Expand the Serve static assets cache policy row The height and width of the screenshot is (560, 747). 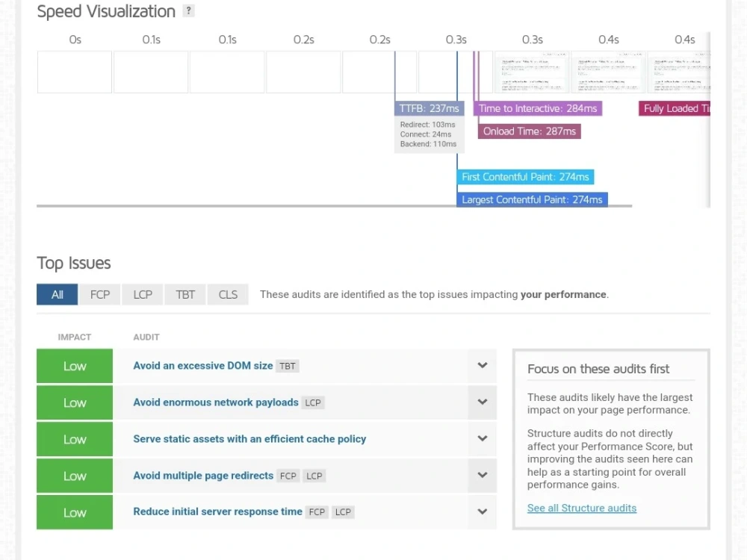pos(482,438)
